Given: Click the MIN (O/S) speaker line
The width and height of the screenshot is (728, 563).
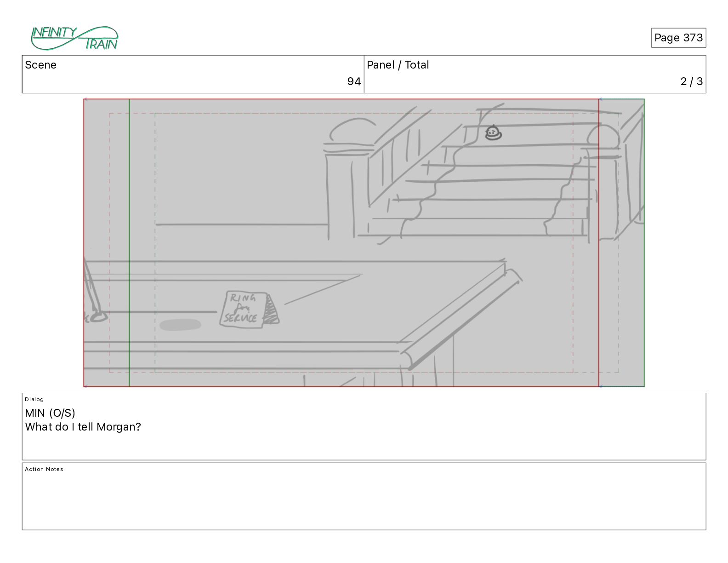Looking at the screenshot, I should (x=50, y=413).
